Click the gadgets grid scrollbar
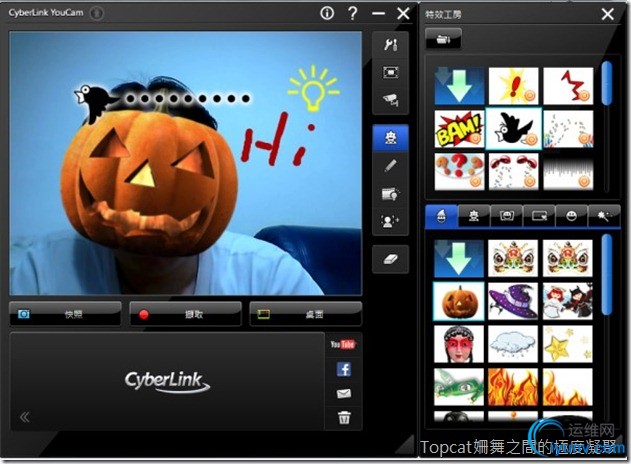 (x=606, y=275)
